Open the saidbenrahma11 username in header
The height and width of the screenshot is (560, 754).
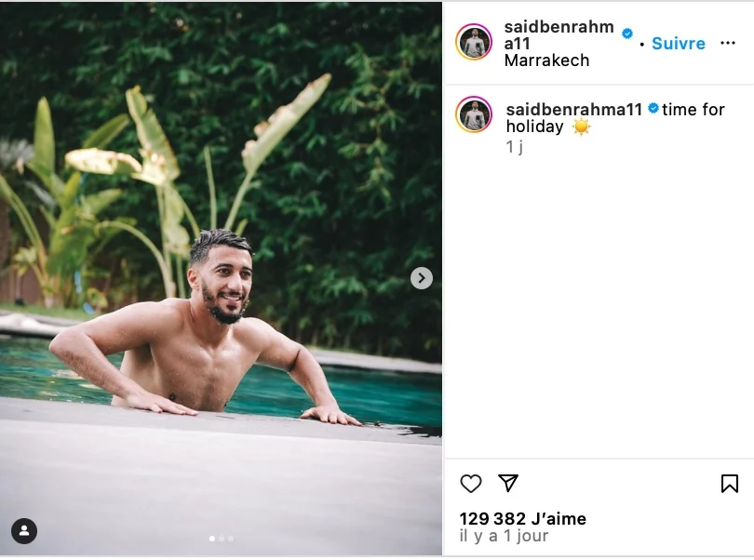pos(559,35)
